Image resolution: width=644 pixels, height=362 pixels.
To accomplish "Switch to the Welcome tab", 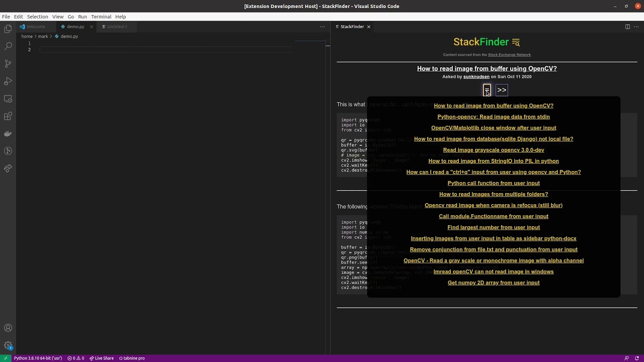I will [x=35, y=27].
